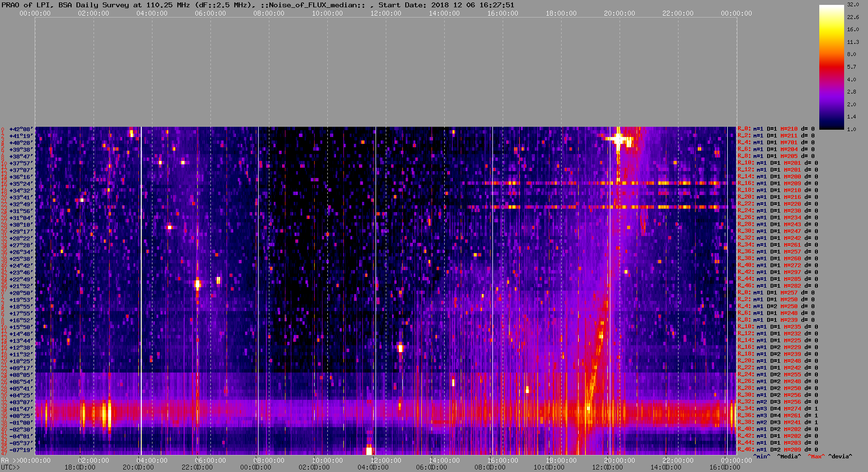The image size is (868, 472).
Task: Click the 'PRAO of LPI, BSA Daily Survey' title
Action: point(66,5)
